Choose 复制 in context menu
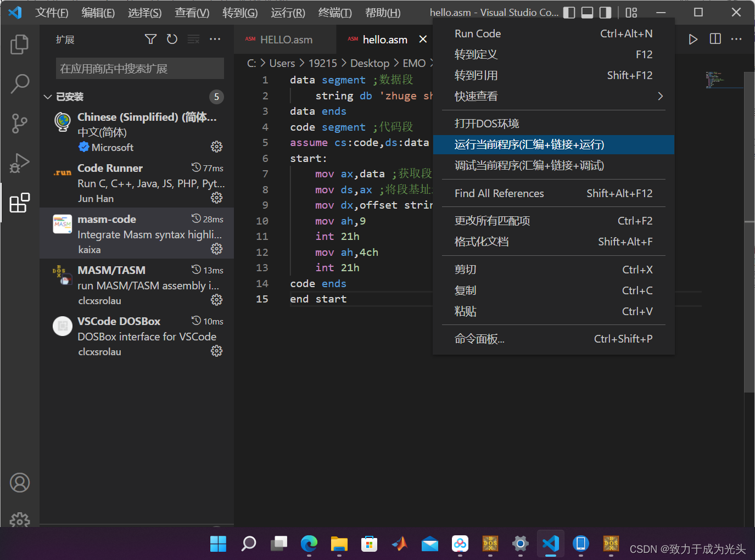 553,290
